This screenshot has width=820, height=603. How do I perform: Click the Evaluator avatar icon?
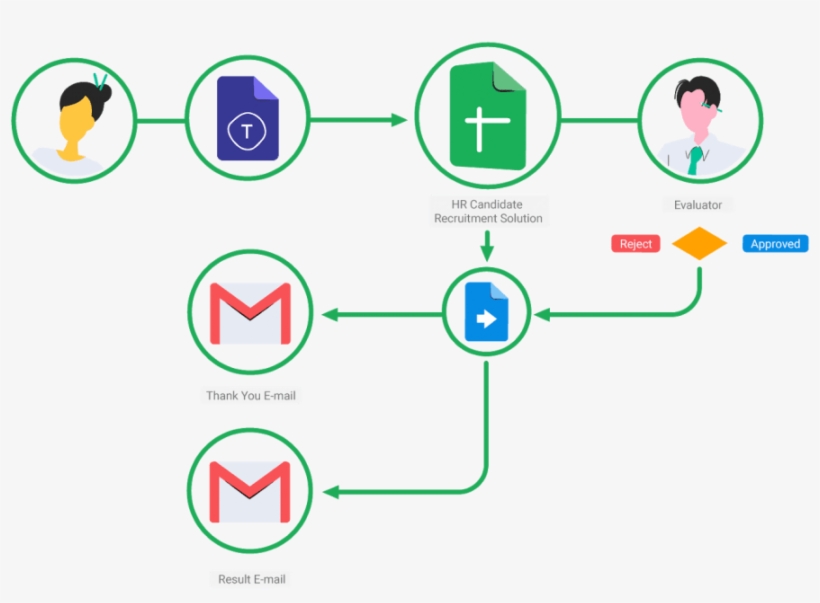point(699,118)
